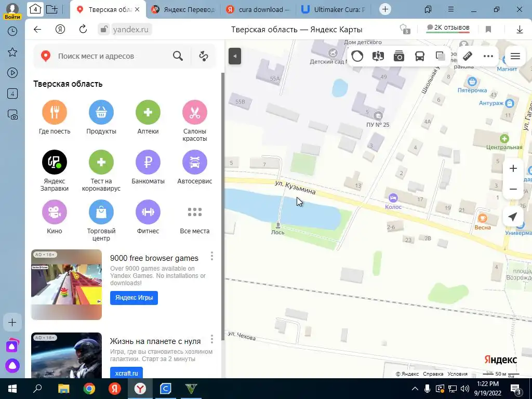Click the yandex.ru address bar
The width and height of the screenshot is (532, 399).
pyautogui.click(x=130, y=30)
